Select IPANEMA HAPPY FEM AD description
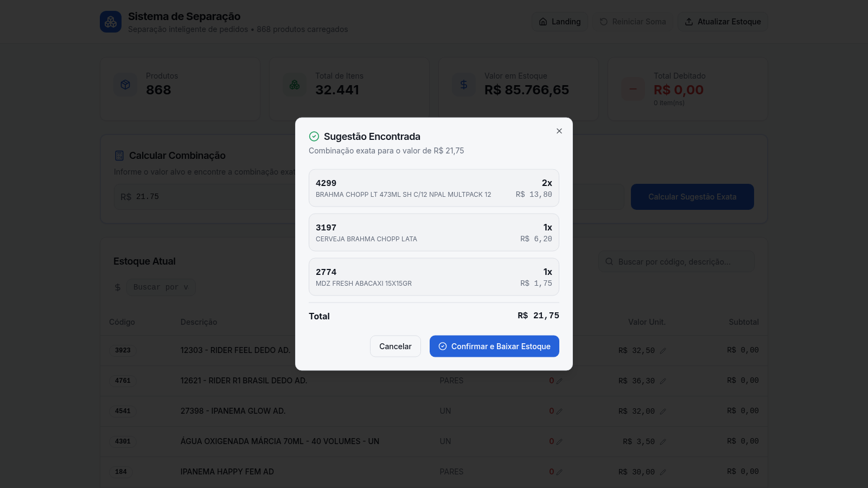The image size is (868, 488). pos(227,472)
